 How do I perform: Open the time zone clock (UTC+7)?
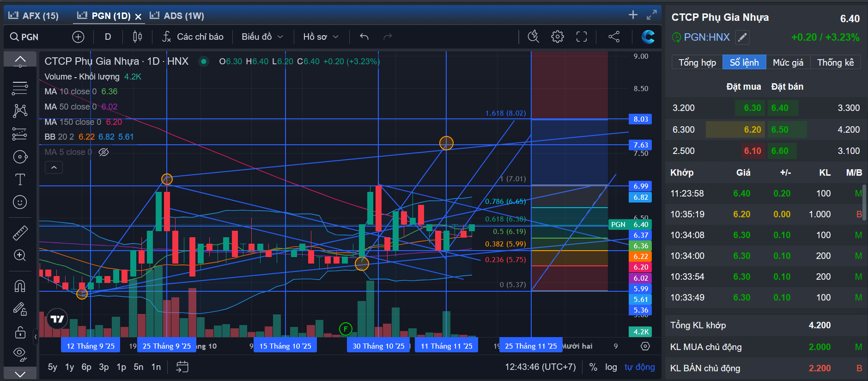pos(540,367)
